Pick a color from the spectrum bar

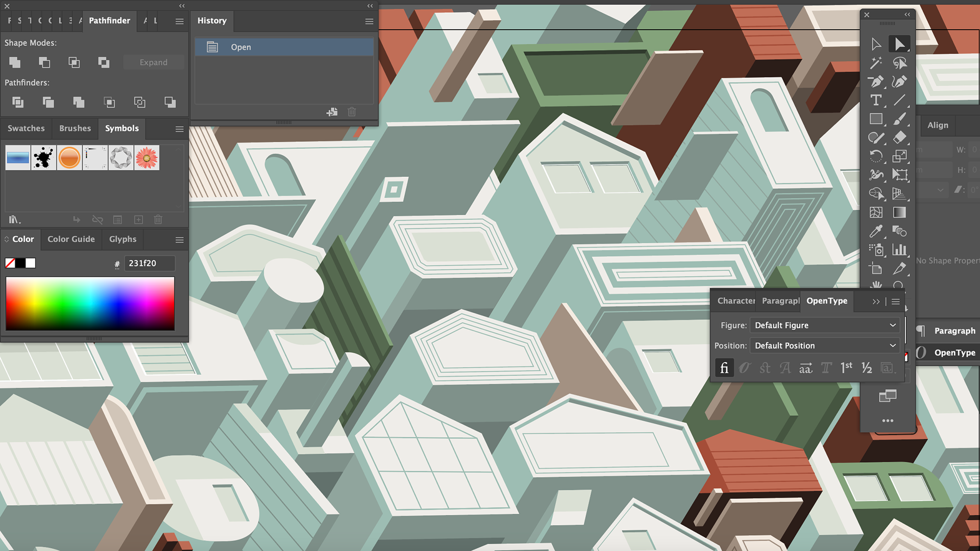(x=90, y=304)
